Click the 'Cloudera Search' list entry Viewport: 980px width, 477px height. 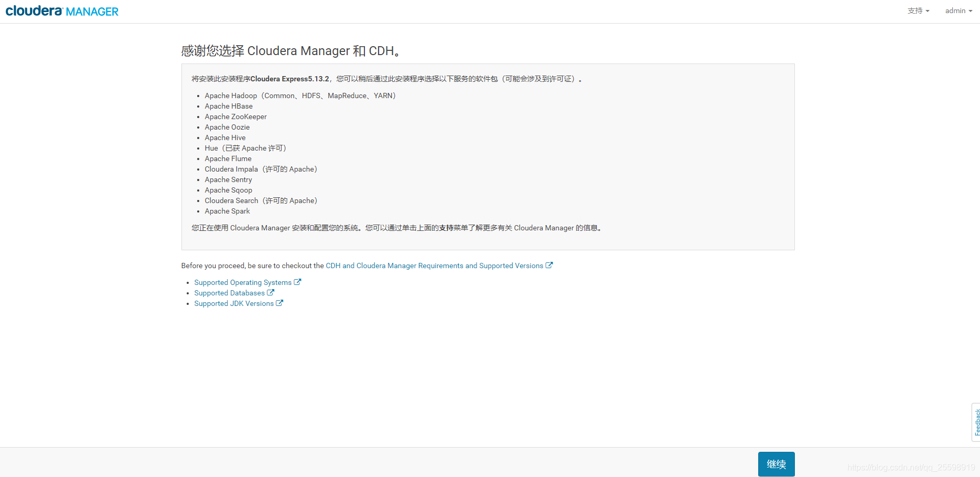tap(261, 200)
